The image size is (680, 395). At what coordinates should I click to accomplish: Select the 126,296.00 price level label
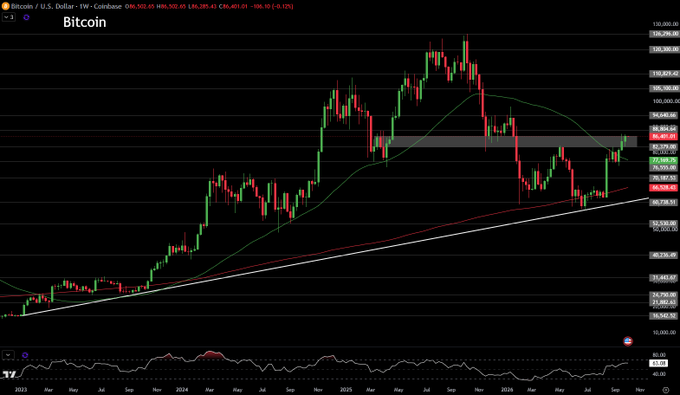(664, 34)
